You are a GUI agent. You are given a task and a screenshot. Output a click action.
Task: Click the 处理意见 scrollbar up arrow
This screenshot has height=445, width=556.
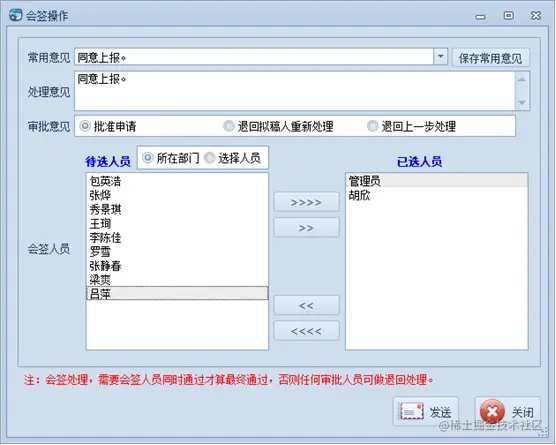(522, 79)
